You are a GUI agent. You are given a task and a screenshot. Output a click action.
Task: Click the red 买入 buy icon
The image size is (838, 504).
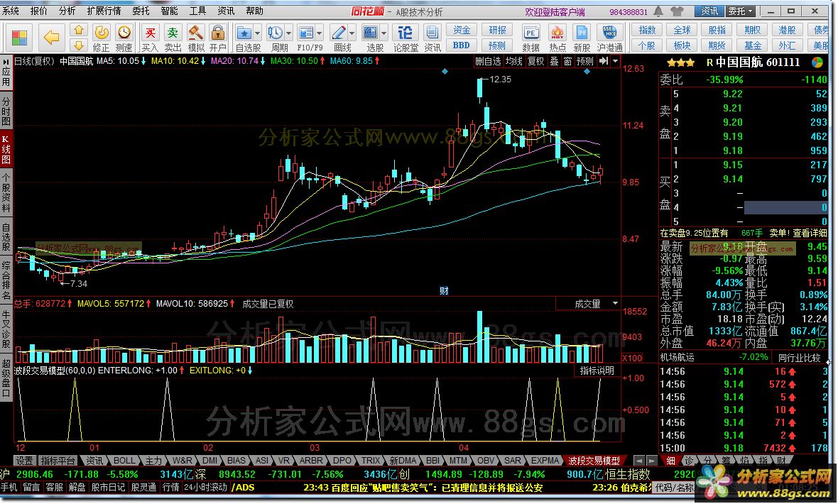click(150, 33)
